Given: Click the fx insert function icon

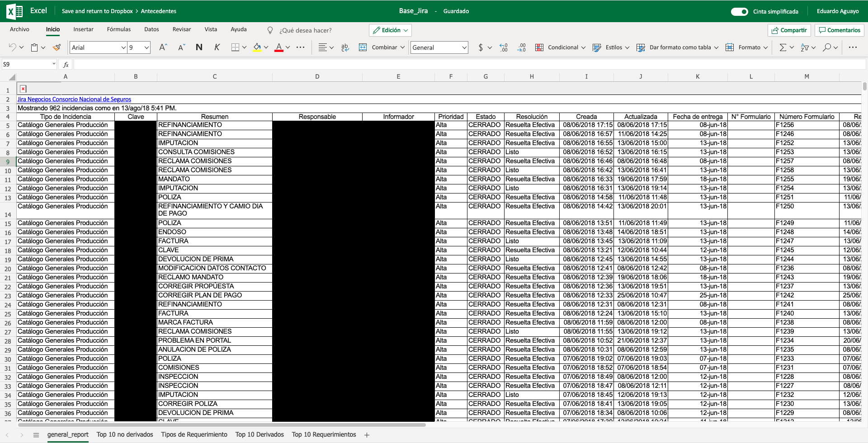Looking at the screenshot, I should coord(66,65).
